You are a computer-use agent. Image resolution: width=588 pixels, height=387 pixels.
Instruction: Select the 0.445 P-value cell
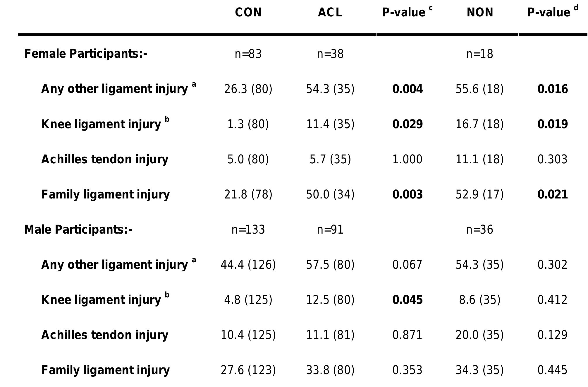pyautogui.click(x=552, y=370)
